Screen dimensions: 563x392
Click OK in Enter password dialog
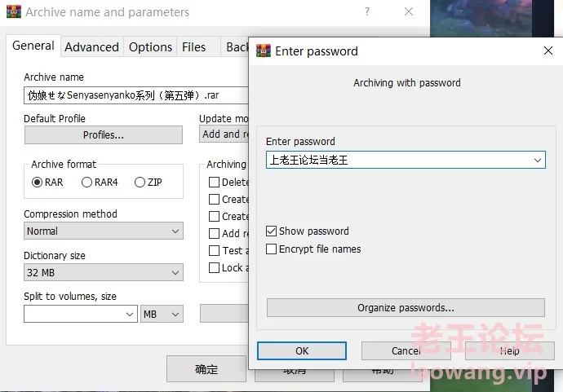(x=302, y=350)
